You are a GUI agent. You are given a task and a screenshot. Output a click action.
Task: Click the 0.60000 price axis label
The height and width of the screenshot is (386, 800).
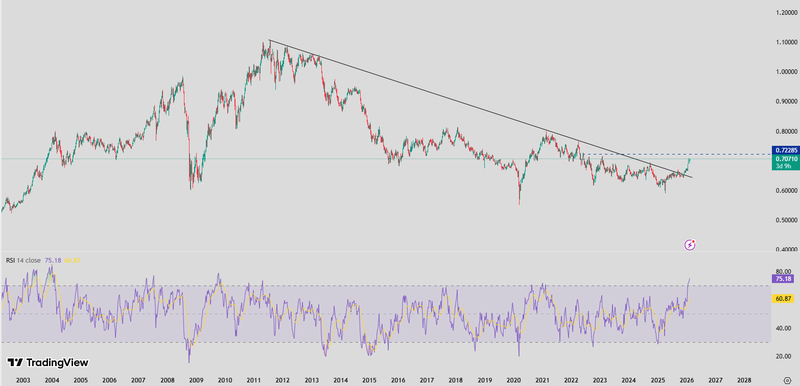786,191
